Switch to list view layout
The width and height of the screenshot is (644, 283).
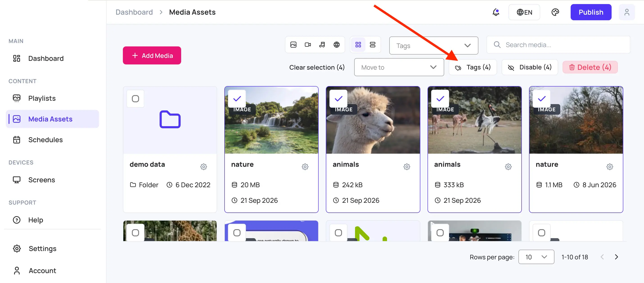tap(372, 45)
